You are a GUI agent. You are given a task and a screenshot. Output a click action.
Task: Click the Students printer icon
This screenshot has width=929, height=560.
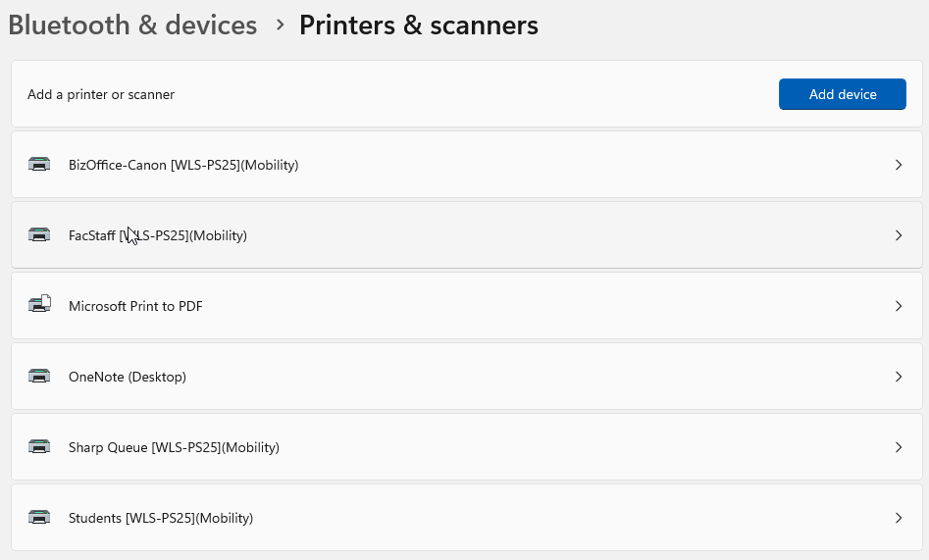point(39,518)
